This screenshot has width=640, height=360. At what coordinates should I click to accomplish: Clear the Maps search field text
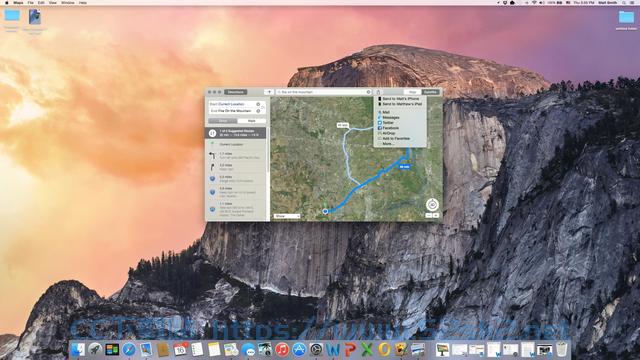368,92
